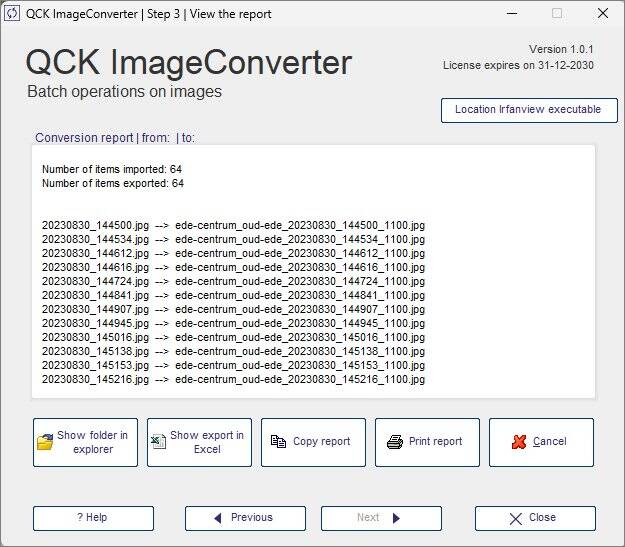Image resolution: width=625 pixels, height=547 pixels.
Task: Select line 'Number of items imported: 64'
Action: point(112,169)
